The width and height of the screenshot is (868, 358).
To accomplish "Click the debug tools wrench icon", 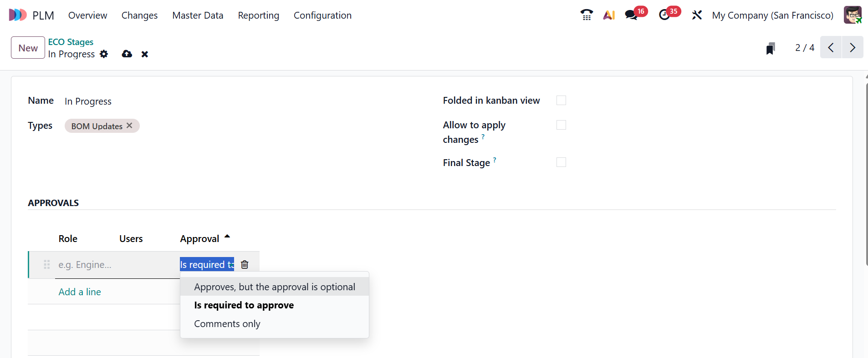I will [696, 15].
